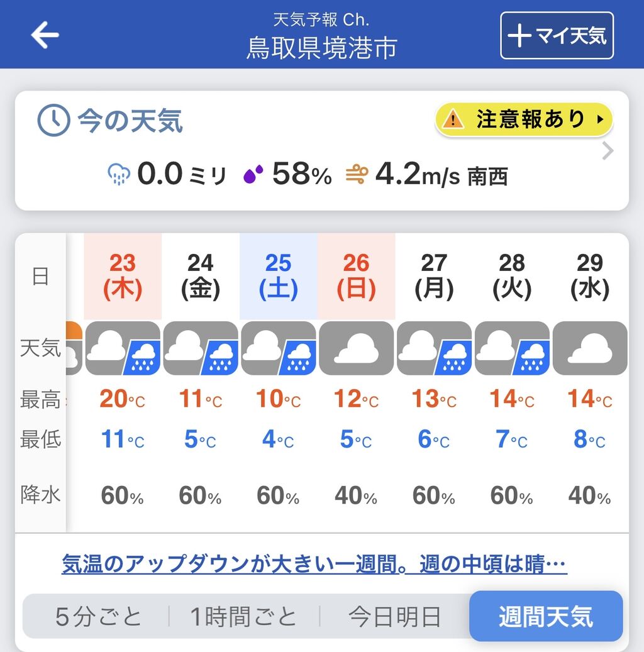Tap the back arrow icon
Screen dimensions: 644x652
pos(45,35)
